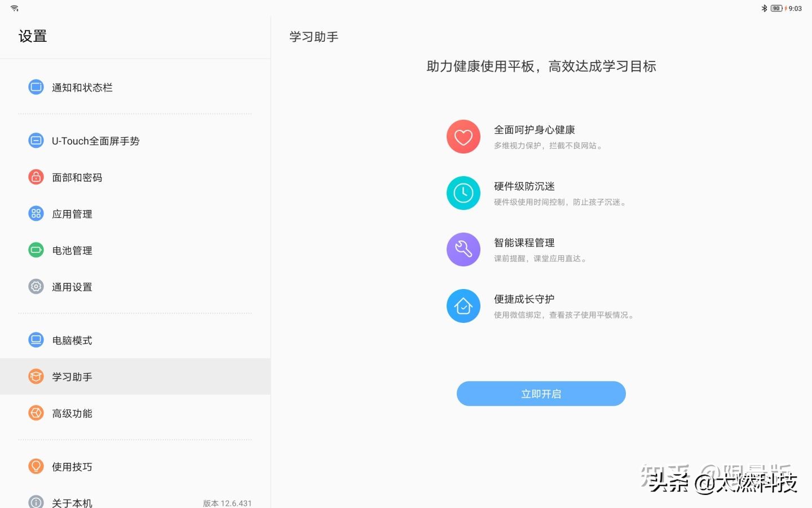Click the lightbulb icon for 使用技巧
812x508 pixels.
point(36,466)
